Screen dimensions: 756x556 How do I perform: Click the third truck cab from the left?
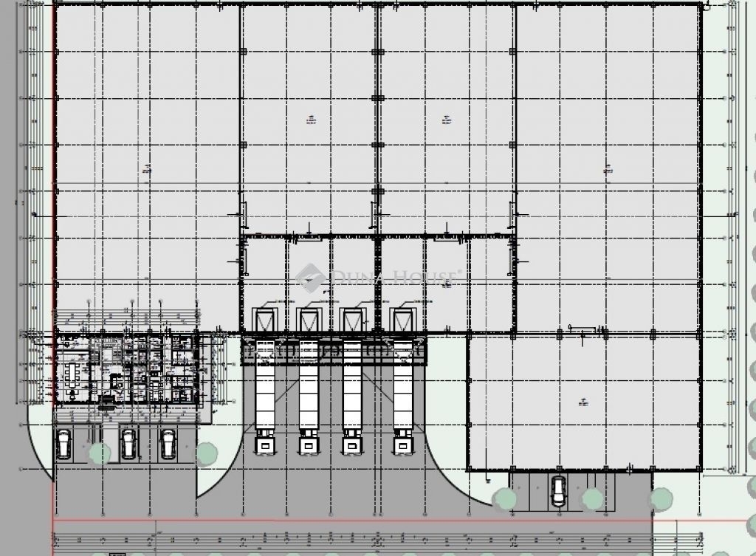tap(351, 444)
